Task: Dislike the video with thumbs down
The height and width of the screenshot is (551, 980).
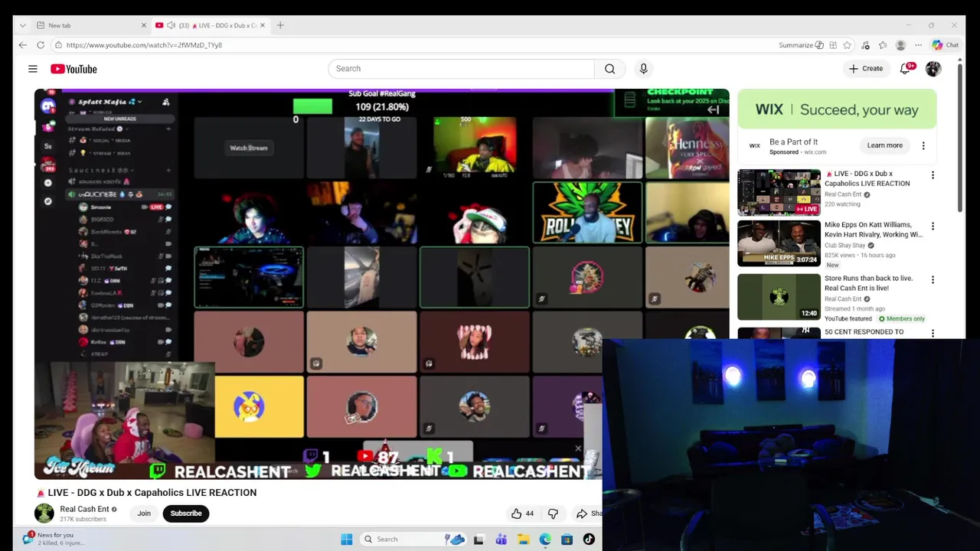Action: 553,514
